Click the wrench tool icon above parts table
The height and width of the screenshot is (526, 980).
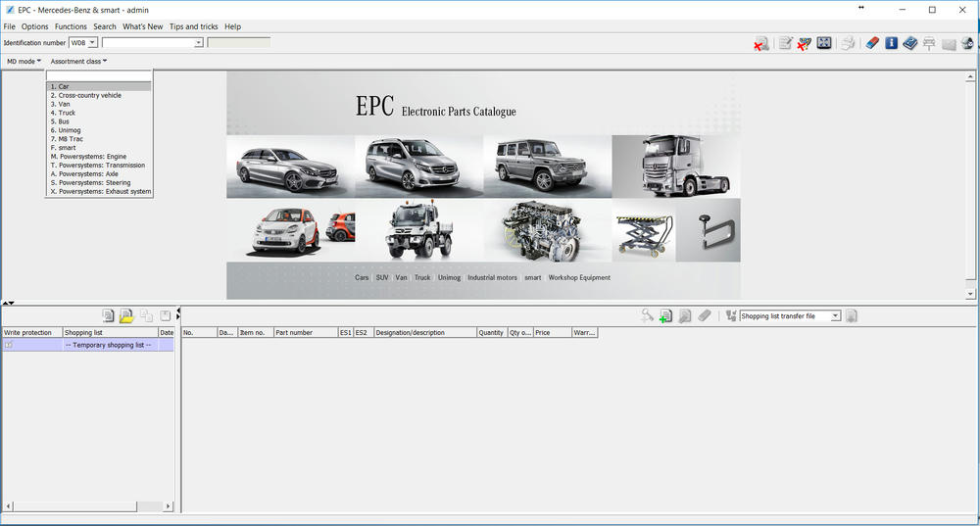click(x=647, y=315)
